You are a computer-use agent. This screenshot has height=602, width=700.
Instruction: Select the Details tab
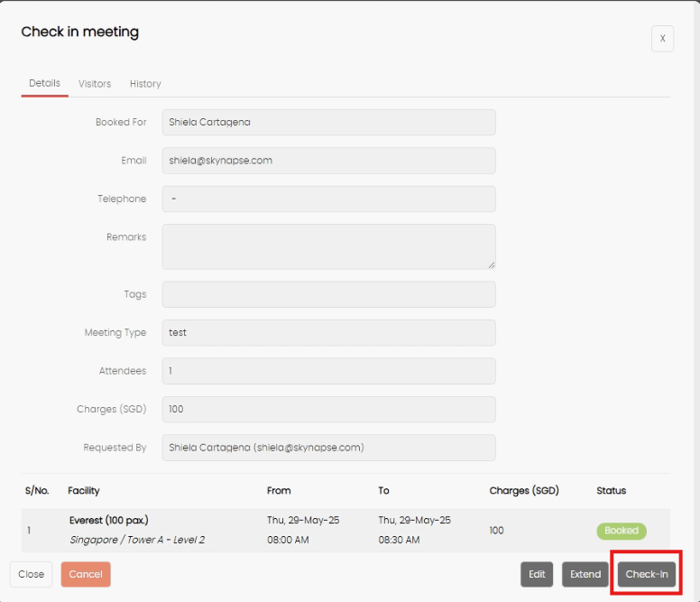(44, 83)
